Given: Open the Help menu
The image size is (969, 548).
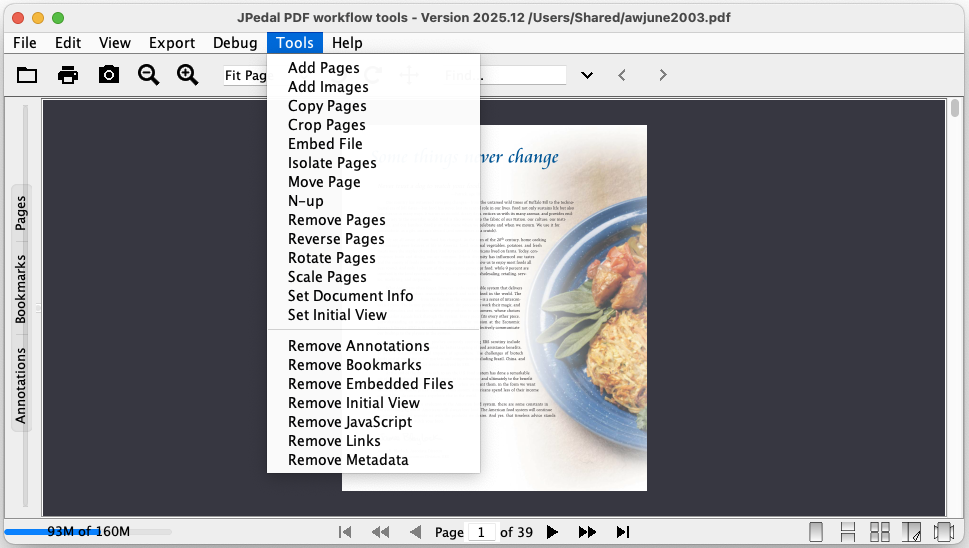Looking at the screenshot, I should 347,43.
